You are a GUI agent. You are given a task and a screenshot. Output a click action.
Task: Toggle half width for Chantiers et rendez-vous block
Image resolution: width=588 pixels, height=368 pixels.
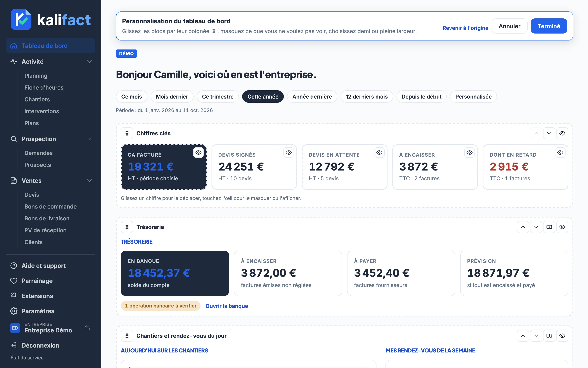point(549,336)
